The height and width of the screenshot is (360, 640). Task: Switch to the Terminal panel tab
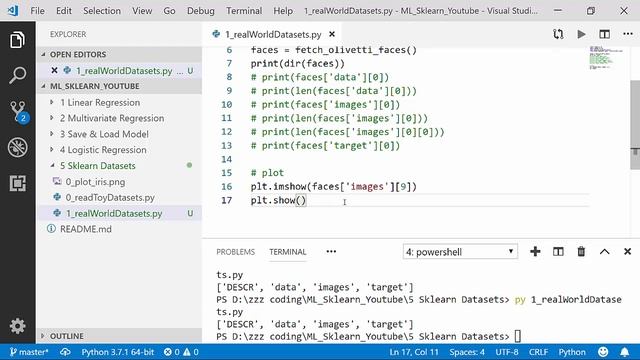(288, 252)
